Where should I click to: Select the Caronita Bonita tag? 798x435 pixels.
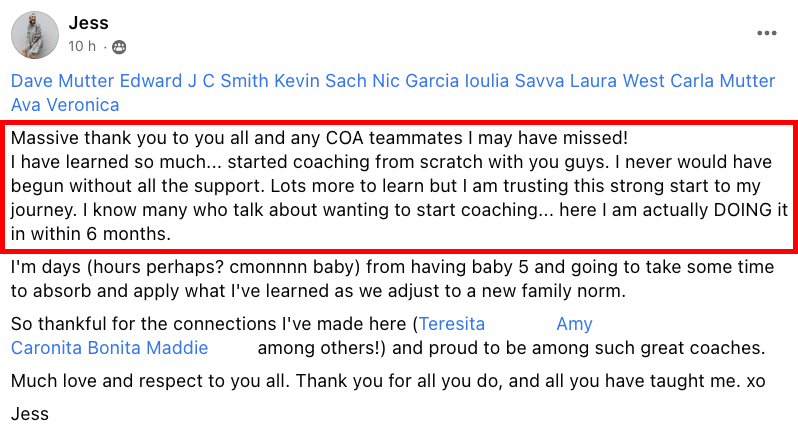point(76,347)
